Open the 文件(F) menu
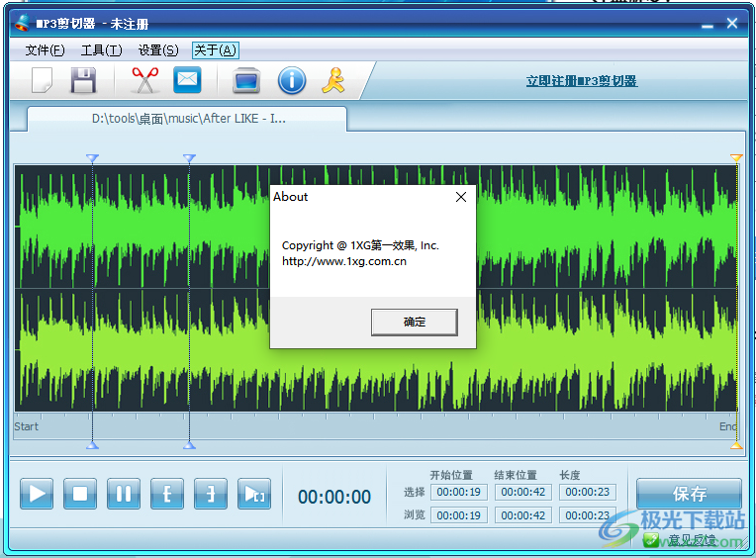Screen dimensions: 756x558 pos(45,50)
